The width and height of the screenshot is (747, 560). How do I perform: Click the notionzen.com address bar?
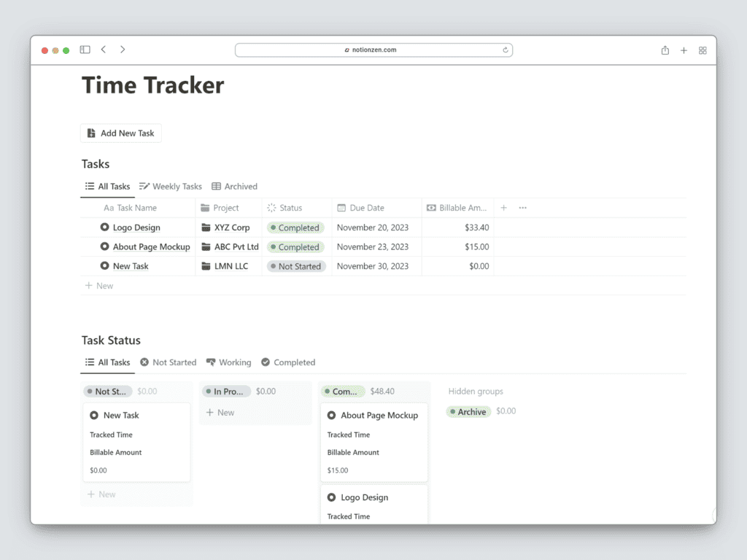tap(373, 50)
